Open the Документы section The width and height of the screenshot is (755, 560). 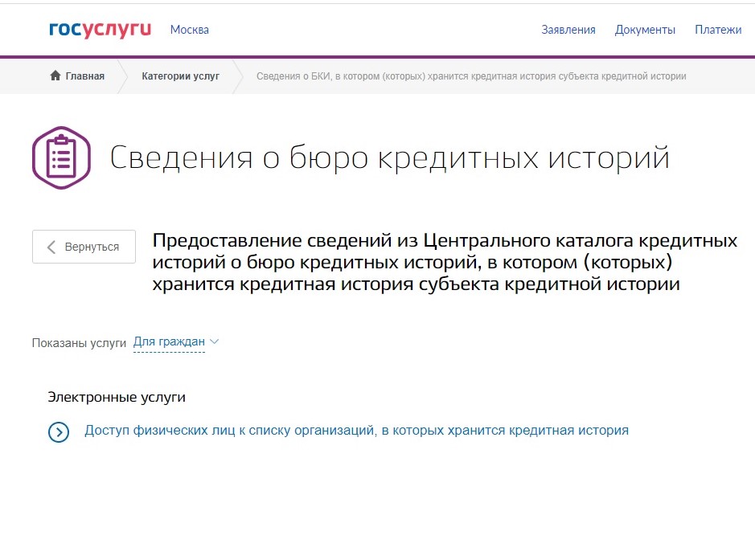point(645,30)
